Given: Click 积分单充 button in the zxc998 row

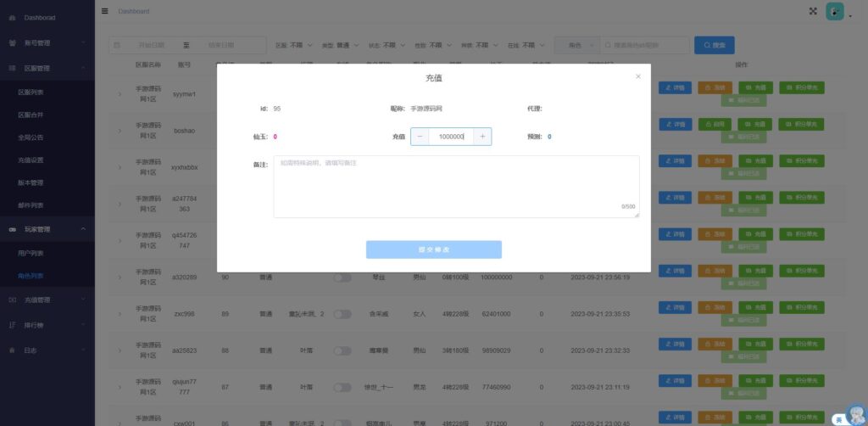Looking at the screenshot, I should [802, 307].
